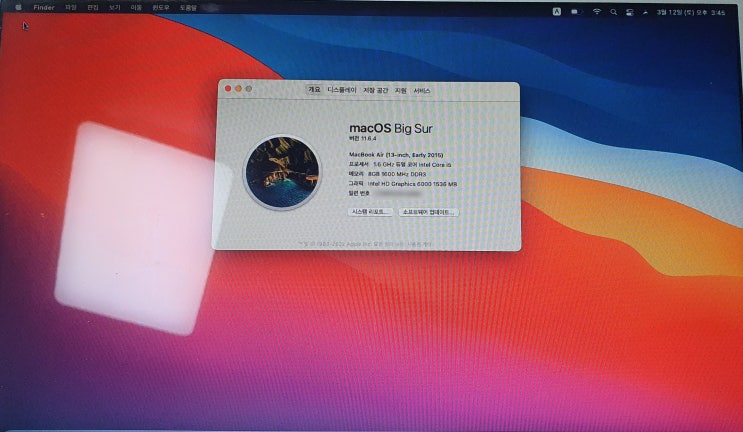
Task: Click the 1.6 GHz Intel Core i5 processor line
Action: tap(400, 164)
